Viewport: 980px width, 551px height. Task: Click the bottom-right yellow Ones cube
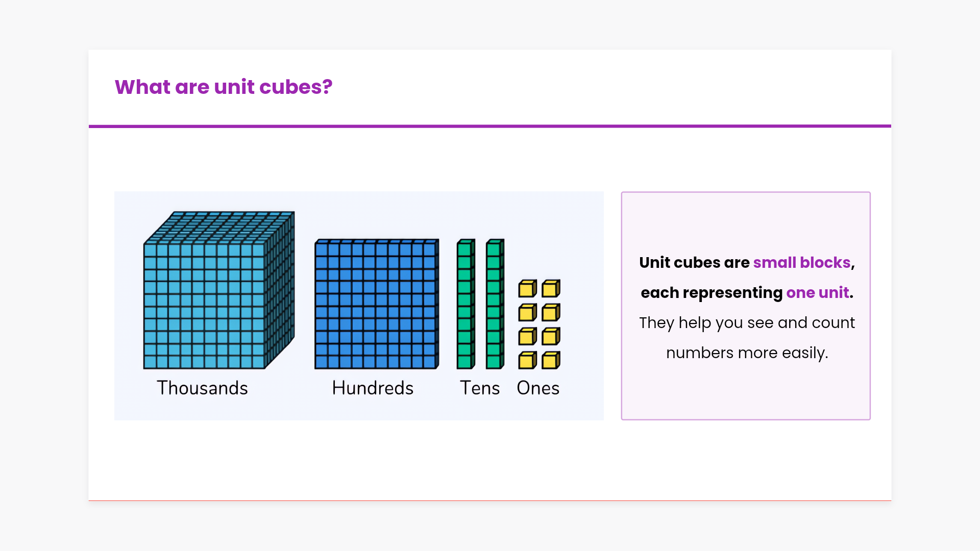tap(550, 360)
